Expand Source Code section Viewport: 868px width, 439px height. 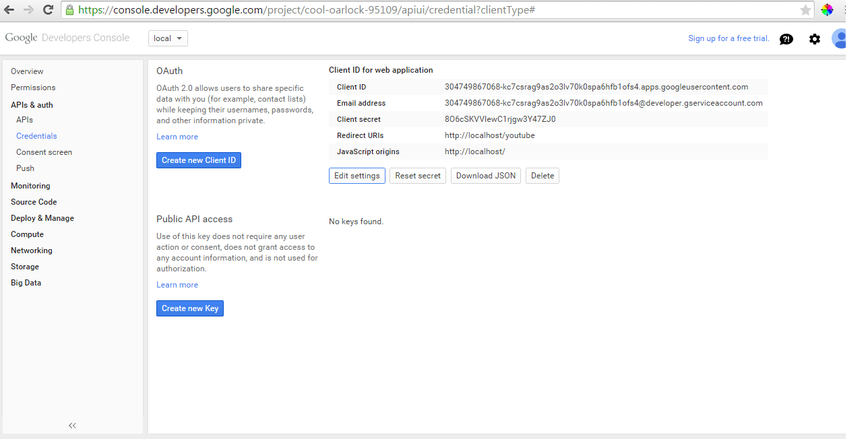34,202
